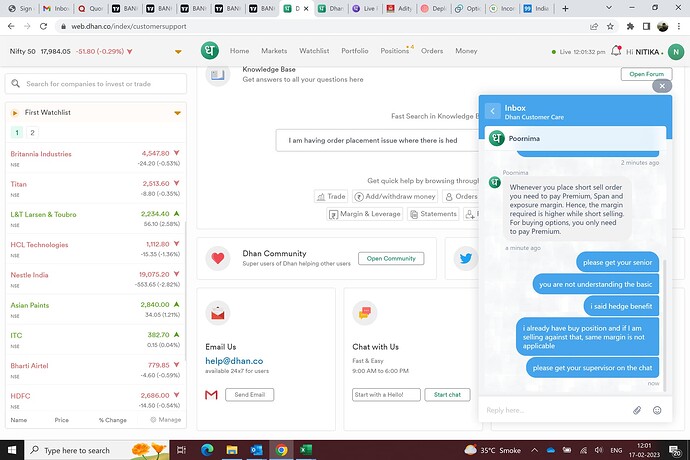This screenshot has width=690, height=460.
Task: Click the search magnifier icon in watchlist
Action: pyautogui.click(x=15, y=83)
